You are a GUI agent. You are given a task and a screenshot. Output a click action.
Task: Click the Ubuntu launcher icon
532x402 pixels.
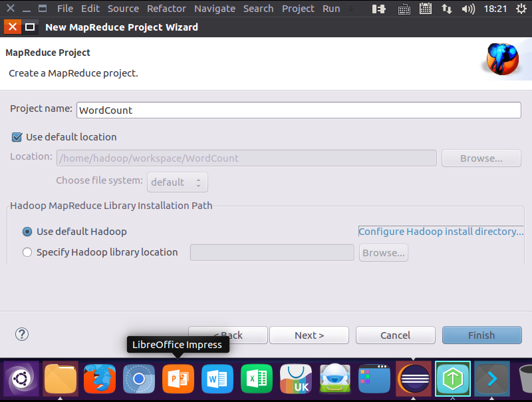[21, 378]
